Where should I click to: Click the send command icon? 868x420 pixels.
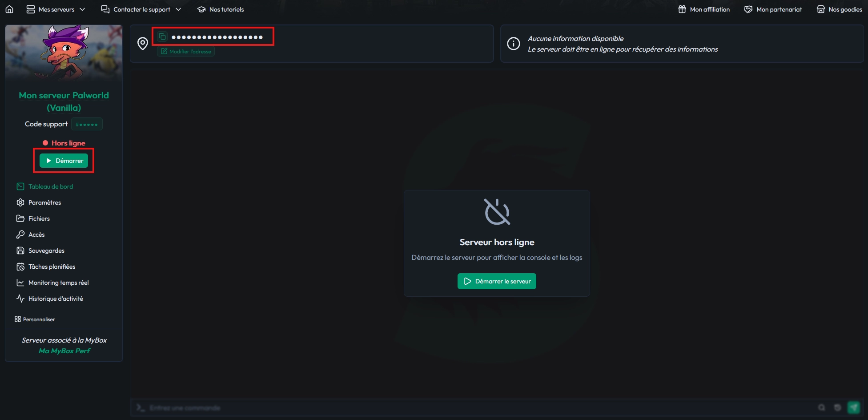click(853, 408)
